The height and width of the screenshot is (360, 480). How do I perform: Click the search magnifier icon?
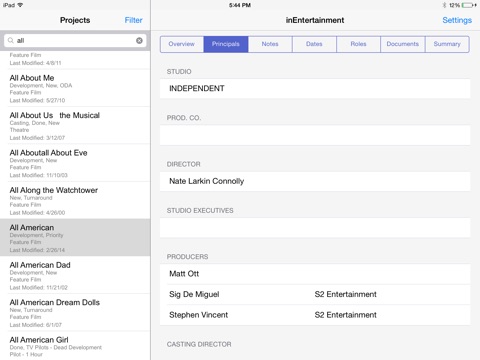11,40
